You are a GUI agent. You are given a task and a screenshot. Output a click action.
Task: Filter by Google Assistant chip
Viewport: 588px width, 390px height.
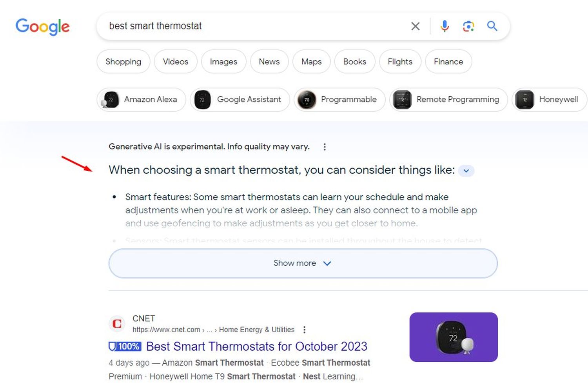pyautogui.click(x=240, y=100)
